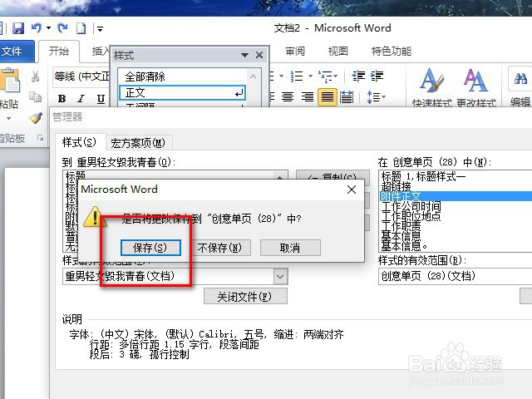Click the distributed alignment icon
Image resolution: width=532 pixels, height=399 pixels.
click(x=347, y=97)
